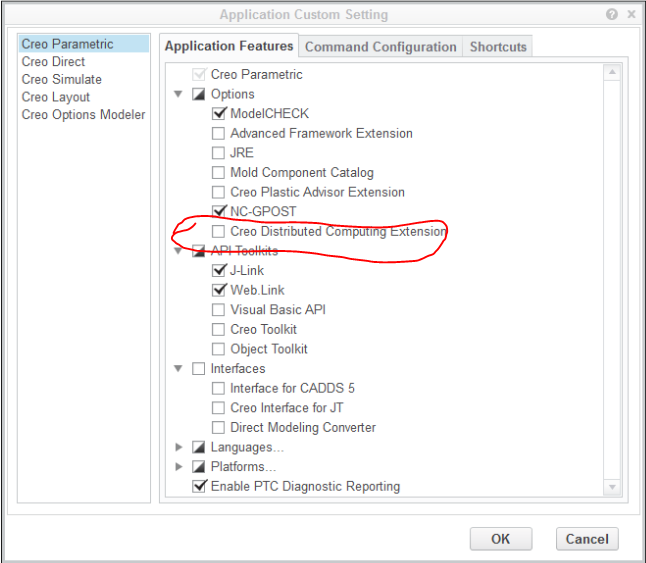Click the features list scroll down arrow
This screenshot has width=646, height=563.
pyautogui.click(x=612, y=487)
